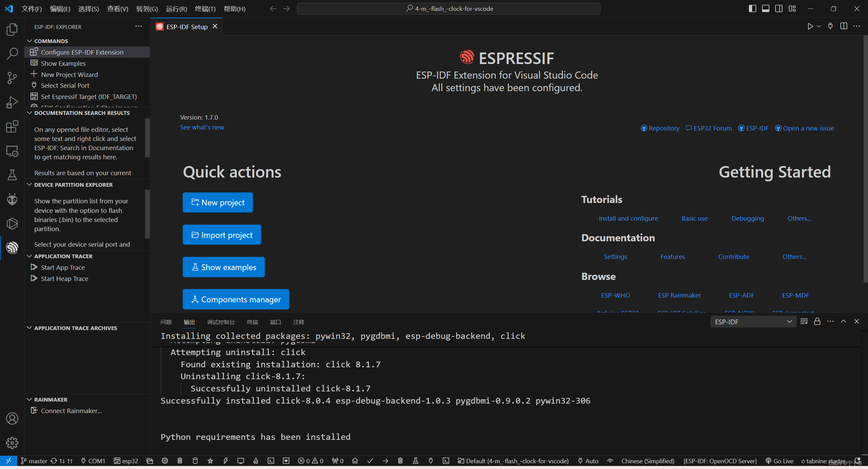868x469 pixels.
Task: Click the Import project button
Action: [222, 235]
